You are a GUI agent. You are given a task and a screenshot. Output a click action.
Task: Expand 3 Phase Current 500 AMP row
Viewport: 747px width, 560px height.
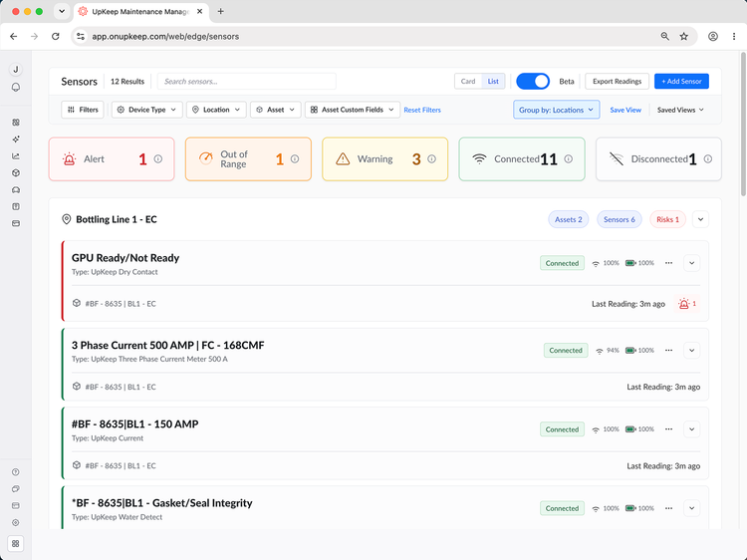(x=692, y=351)
